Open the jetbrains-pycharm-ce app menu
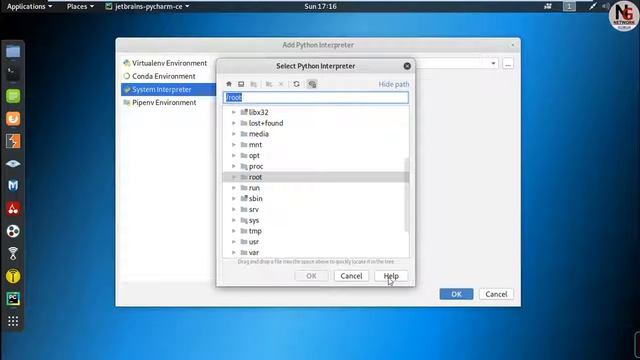640x360 pixels. (147, 7)
